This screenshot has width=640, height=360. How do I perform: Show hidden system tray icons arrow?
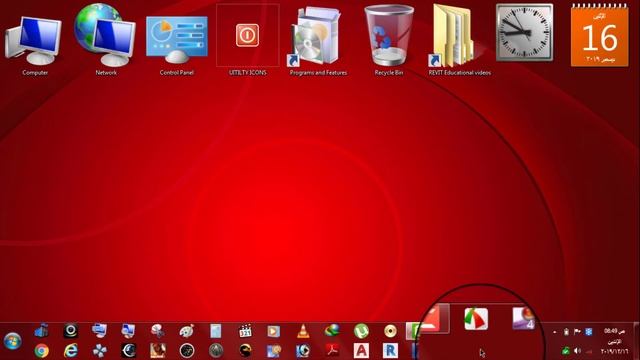click(x=554, y=332)
